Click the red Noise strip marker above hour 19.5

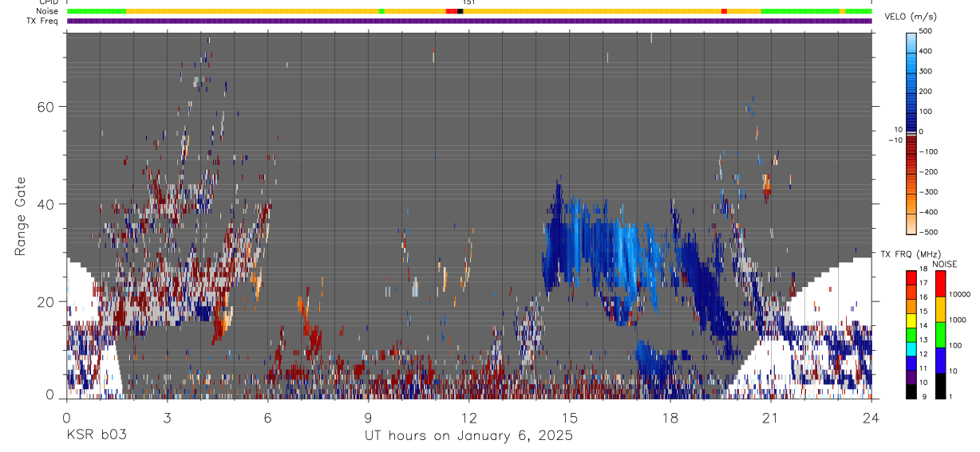point(724,11)
